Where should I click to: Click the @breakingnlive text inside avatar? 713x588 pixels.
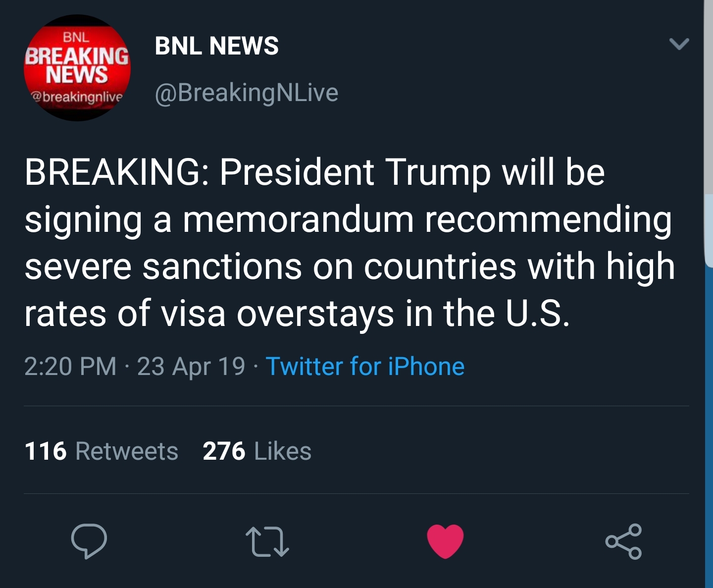click(x=77, y=97)
